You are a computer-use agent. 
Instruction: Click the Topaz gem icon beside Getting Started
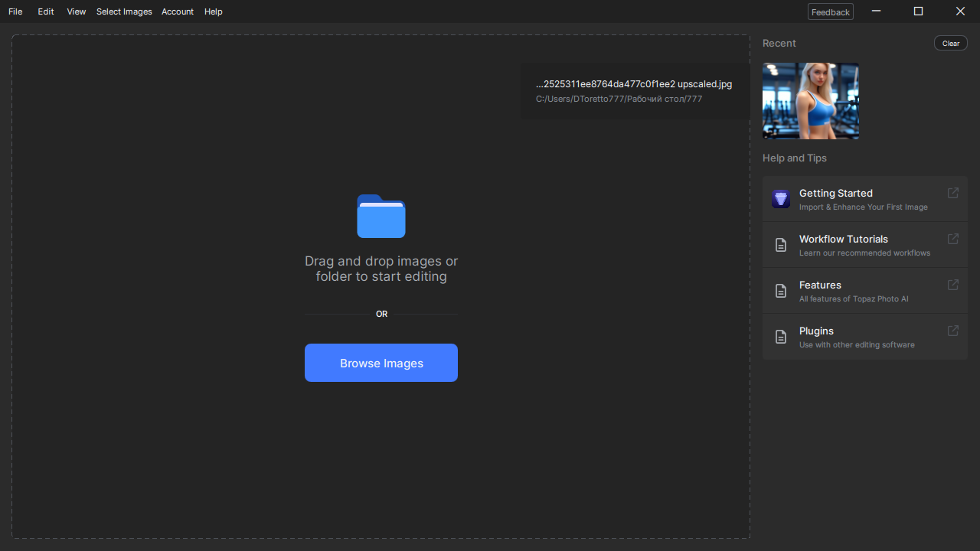tap(781, 199)
